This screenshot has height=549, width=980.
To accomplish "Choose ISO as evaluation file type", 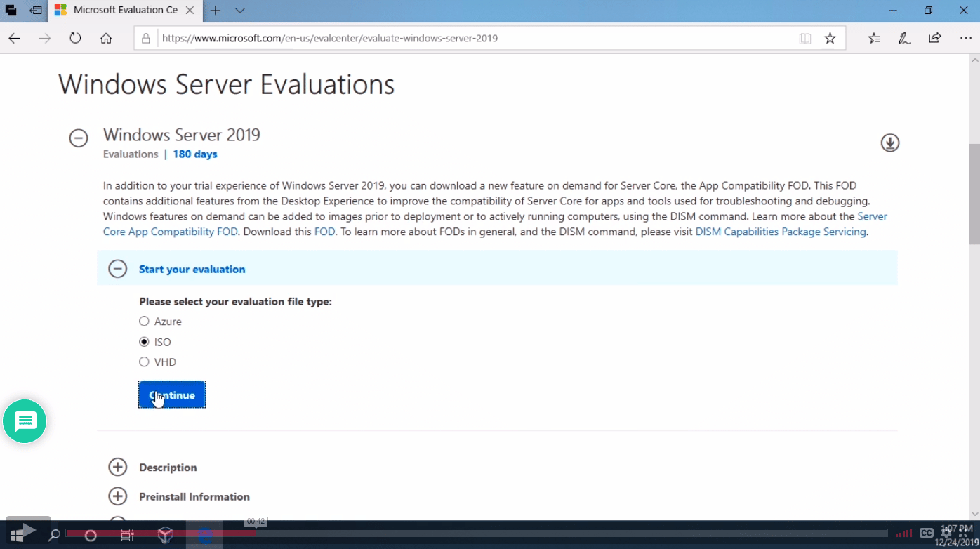I will coord(144,342).
